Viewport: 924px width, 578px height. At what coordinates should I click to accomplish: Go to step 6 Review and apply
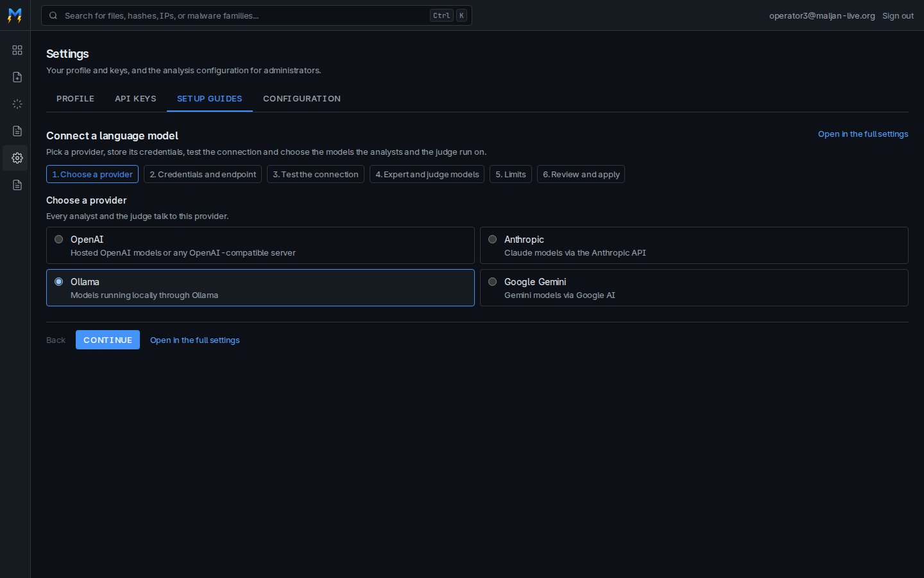(581, 174)
